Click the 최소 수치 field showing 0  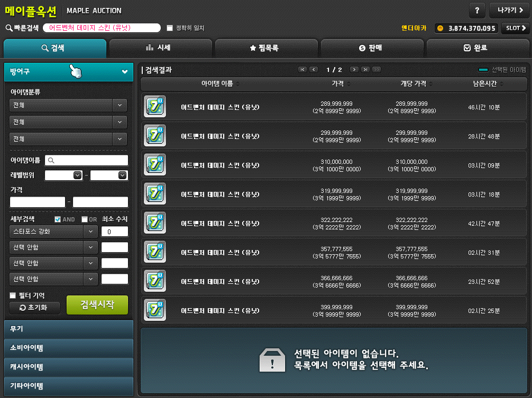115,232
